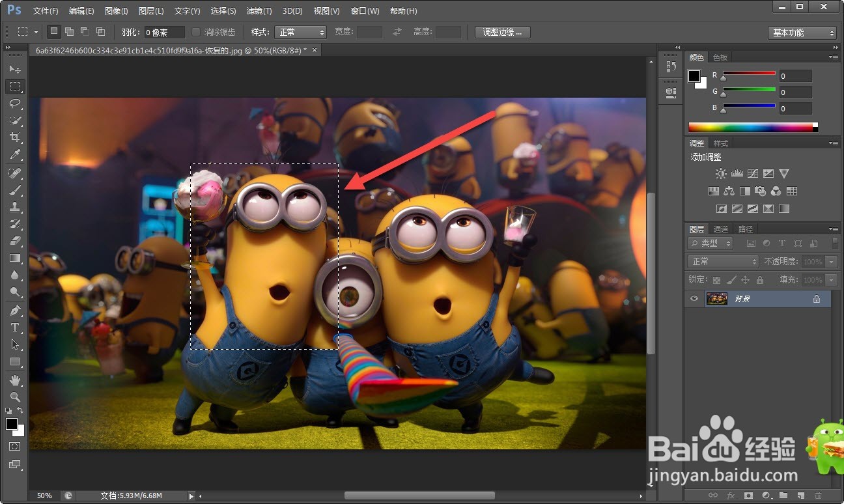
Task: Select the Horizontal Type tool
Action: [x=15, y=328]
